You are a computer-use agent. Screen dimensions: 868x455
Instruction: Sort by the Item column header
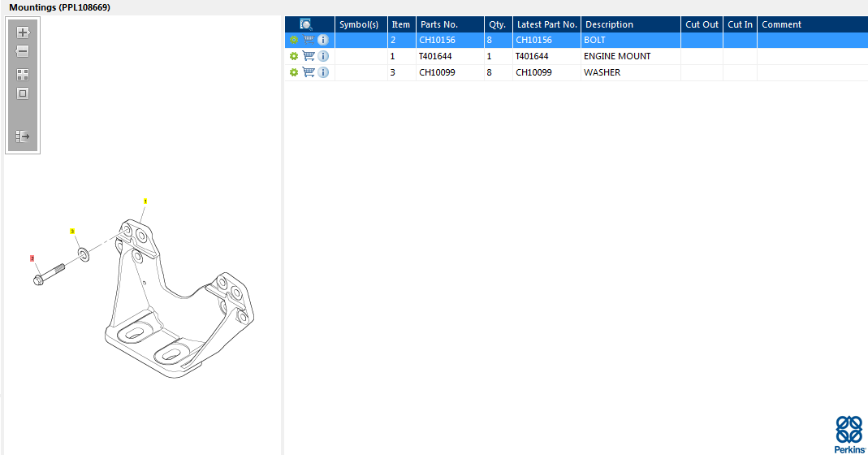[x=401, y=24]
